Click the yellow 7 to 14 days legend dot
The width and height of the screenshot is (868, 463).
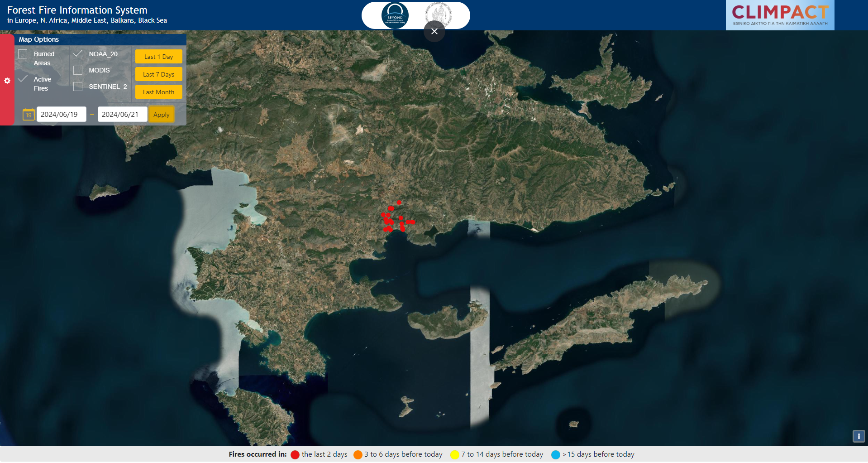point(455,455)
